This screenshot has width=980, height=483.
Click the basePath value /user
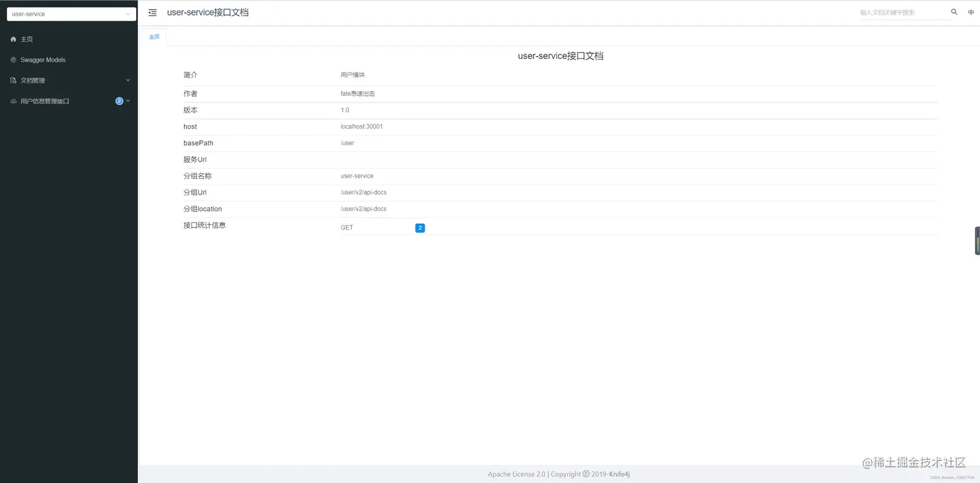coord(347,143)
